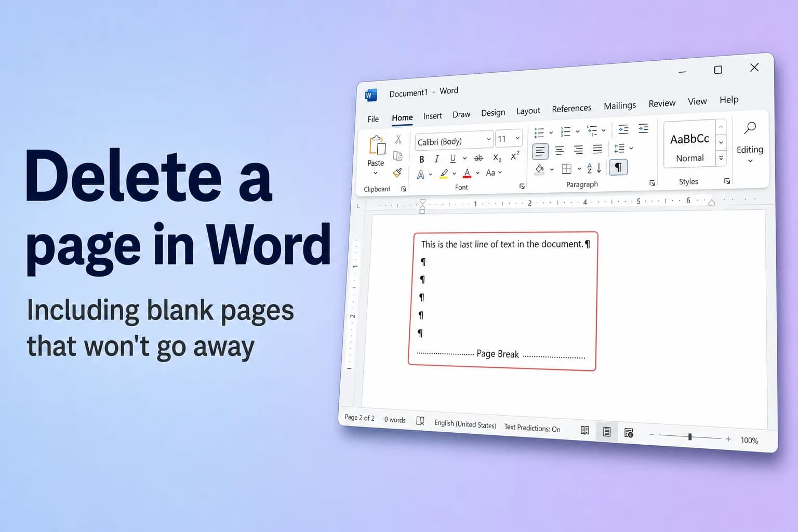Click the zoom slider handle
798x532 pixels.
[x=690, y=437]
